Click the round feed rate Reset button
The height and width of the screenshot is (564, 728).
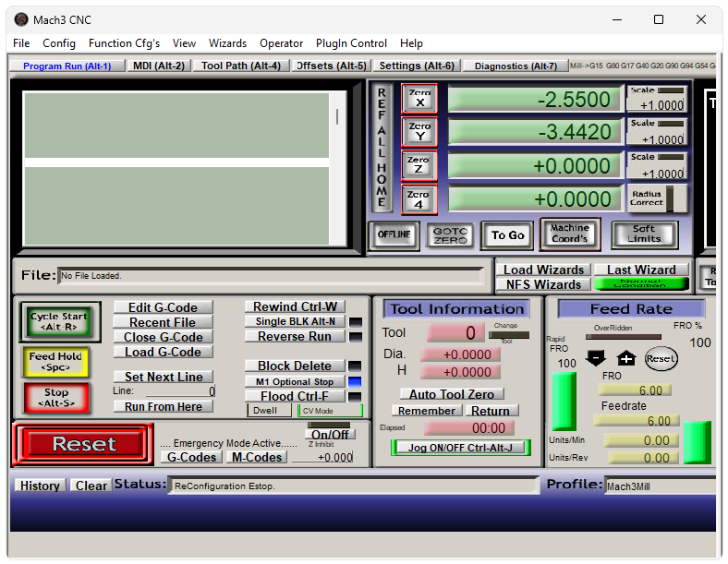click(x=661, y=358)
